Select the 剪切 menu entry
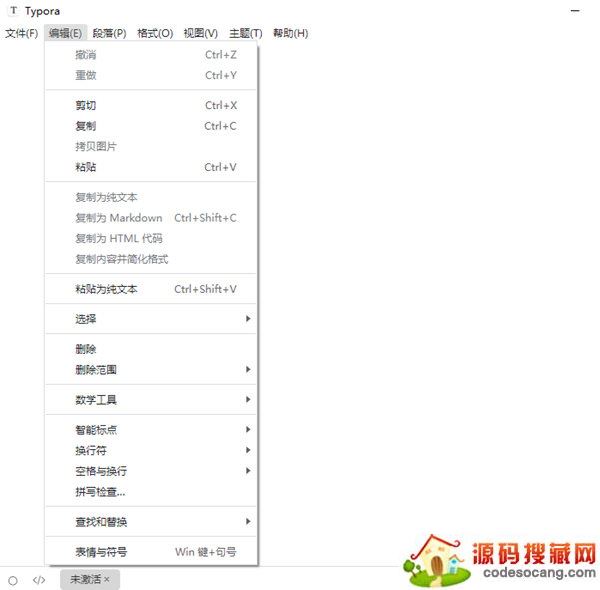This screenshot has width=600, height=590. pos(152,105)
